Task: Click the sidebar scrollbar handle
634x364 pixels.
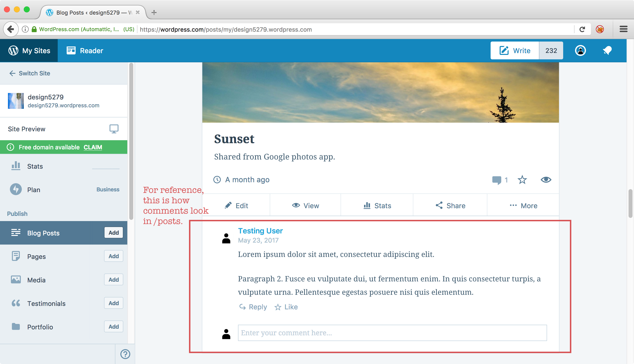Action: pyautogui.click(x=131, y=141)
